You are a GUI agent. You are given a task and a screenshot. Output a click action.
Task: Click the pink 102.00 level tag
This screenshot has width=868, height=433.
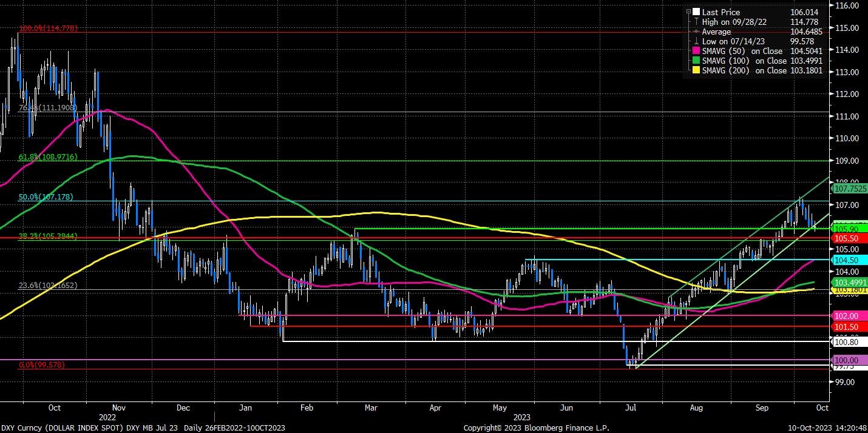[847, 316]
